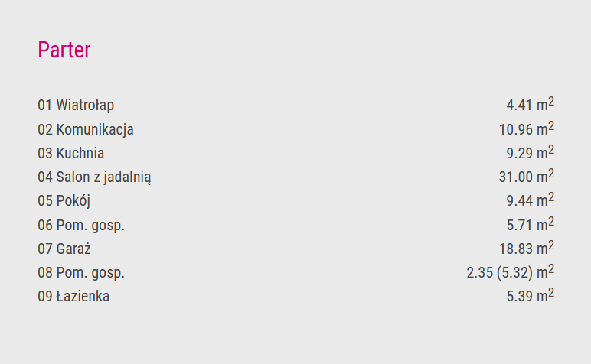
Task: Click the 9.29 m² kitchen area
Action: click(531, 152)
